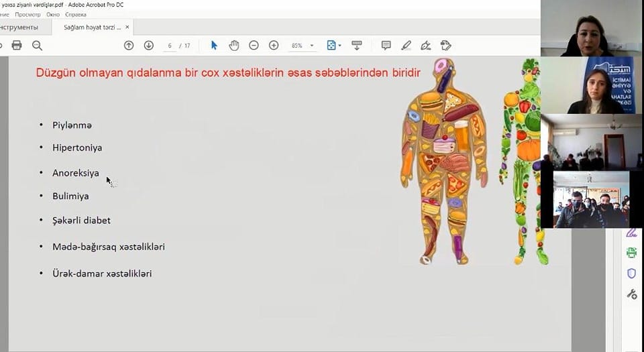Close the Sağlam həyat tərzi tab
This screenshot has height=352, width=644.
[127, 27]
